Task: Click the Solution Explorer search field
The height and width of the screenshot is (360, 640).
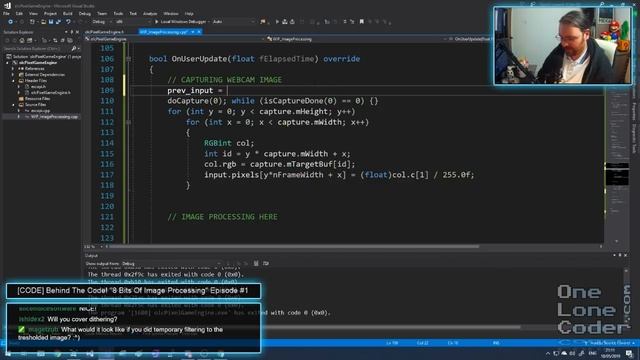Action: 36,49
